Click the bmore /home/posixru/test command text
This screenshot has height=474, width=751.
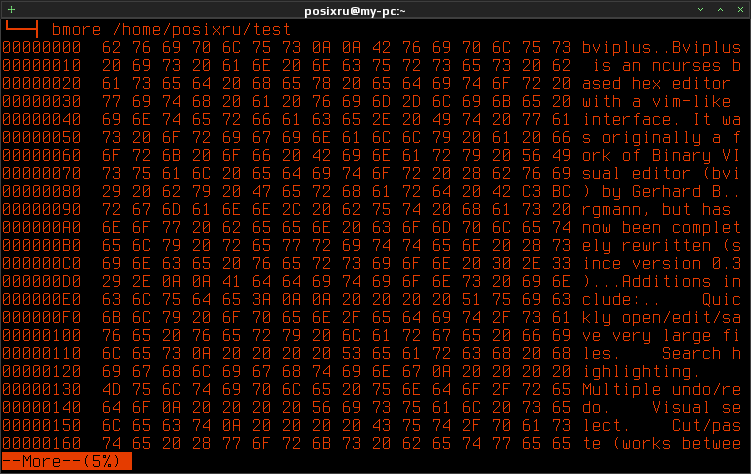[171, 30]
